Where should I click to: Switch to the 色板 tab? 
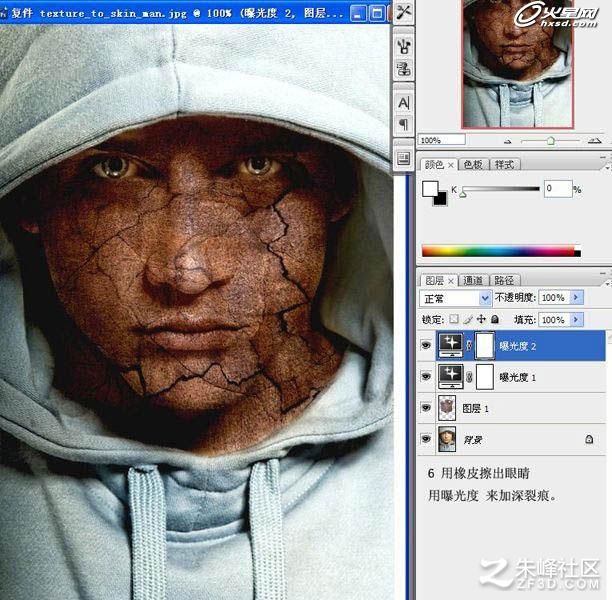coord(473,165)
